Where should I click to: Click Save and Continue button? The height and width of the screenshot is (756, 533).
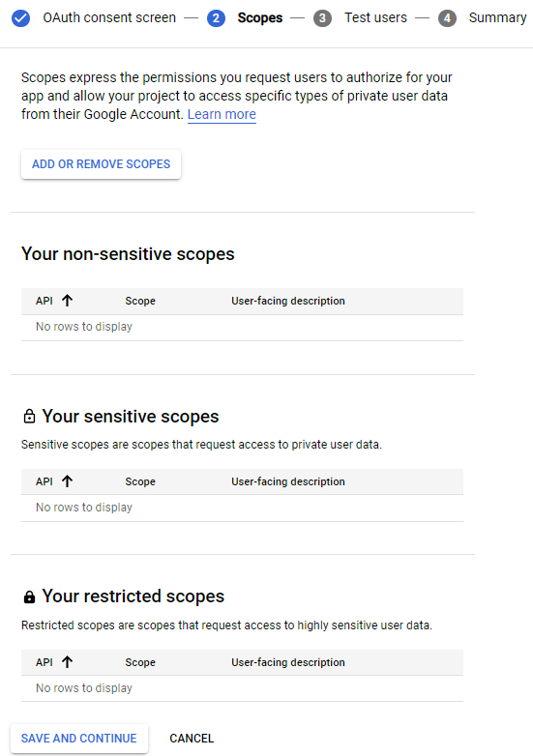79,739
